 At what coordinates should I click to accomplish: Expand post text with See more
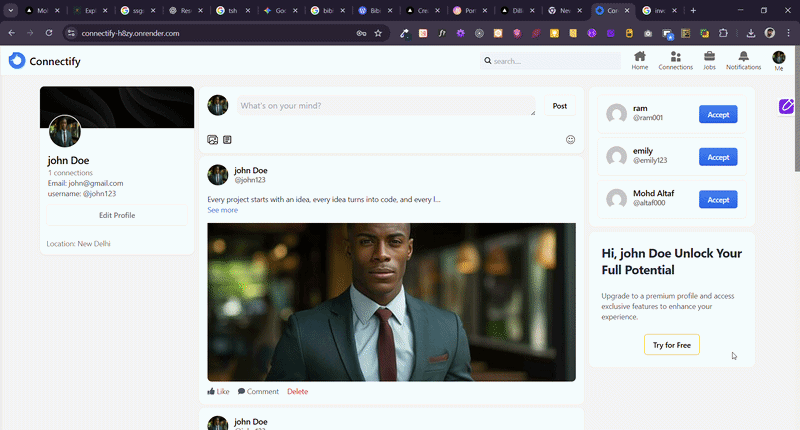coord(222,210)
